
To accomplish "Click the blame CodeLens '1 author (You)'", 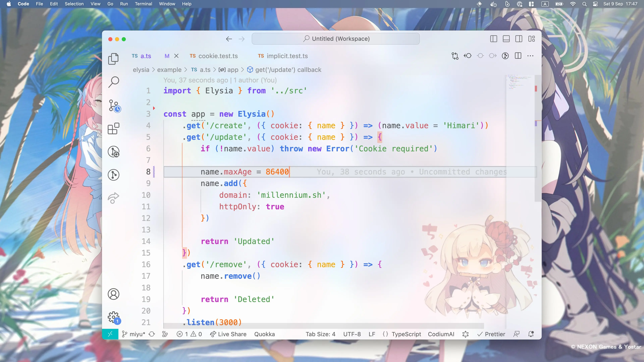I will [255, 80].
